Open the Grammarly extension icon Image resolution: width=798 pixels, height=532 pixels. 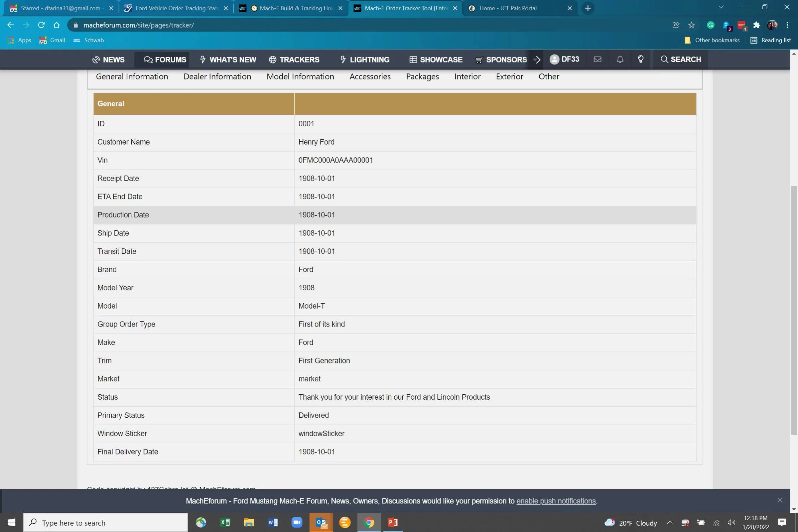tap(711, 25)
